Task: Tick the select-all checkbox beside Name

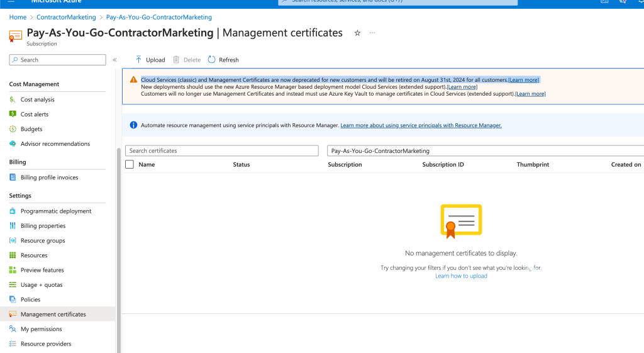Action: [130, 164]
